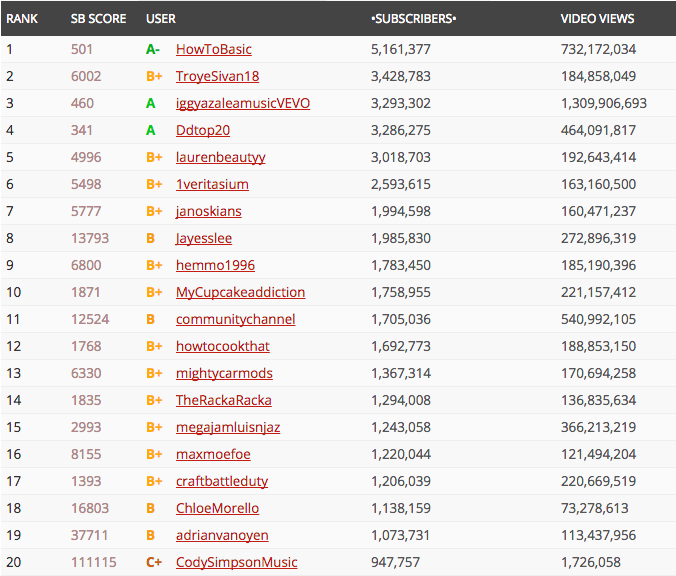Image resolution: width=676 pixels, height=576 pixels.
Task: Click video views 732,172,034
Action: (598, 50)
